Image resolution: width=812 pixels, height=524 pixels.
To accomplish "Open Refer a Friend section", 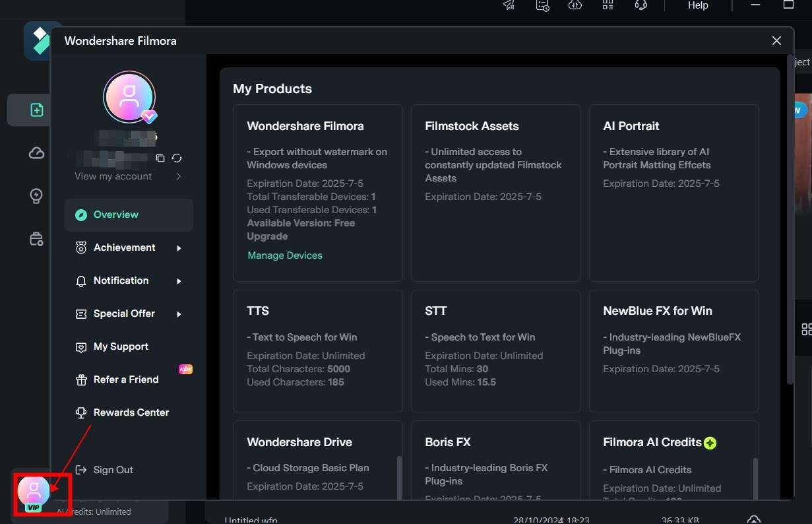I will 125,379.
